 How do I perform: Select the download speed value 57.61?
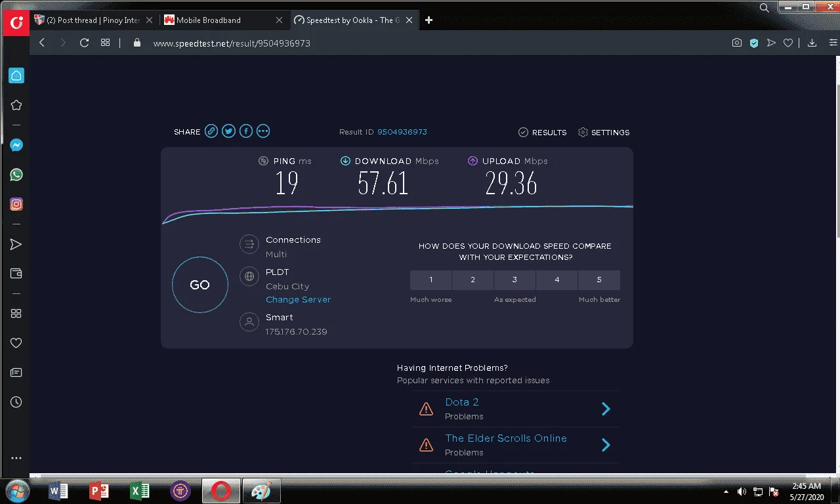383,183
